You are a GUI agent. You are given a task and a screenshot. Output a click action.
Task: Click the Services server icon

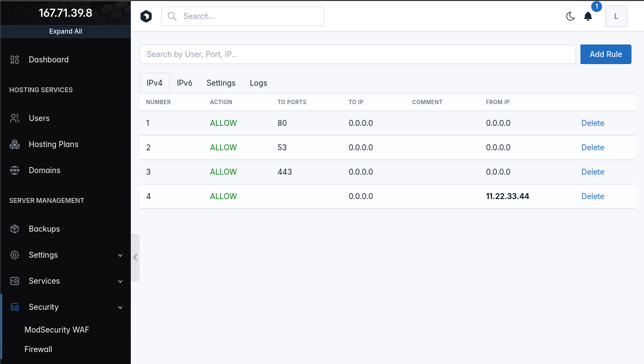15,281
